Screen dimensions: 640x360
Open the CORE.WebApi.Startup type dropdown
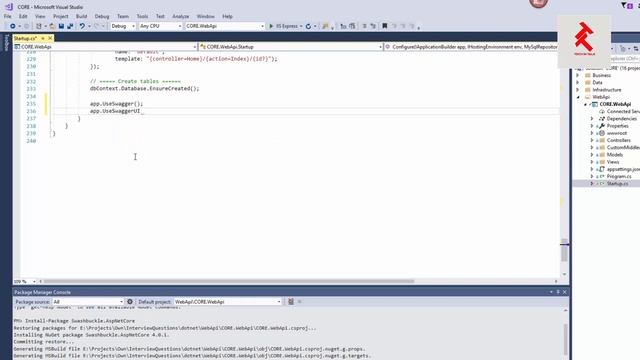pos(291,47)
